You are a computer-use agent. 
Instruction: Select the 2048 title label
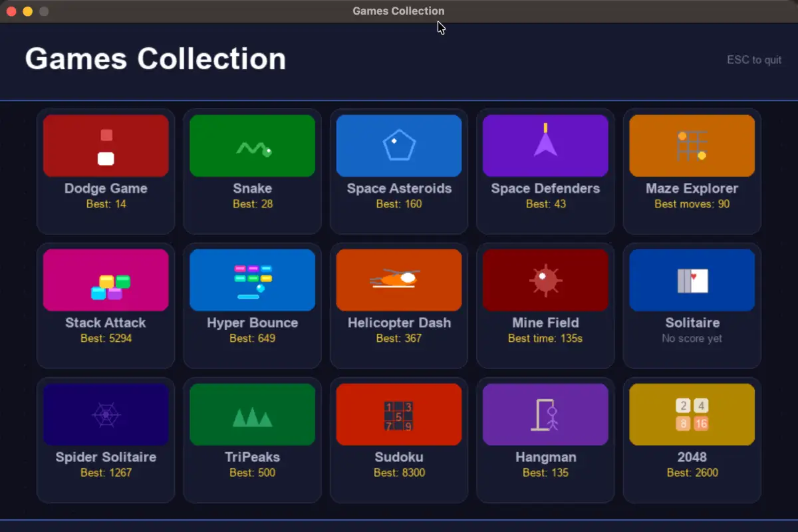point(692,457)
